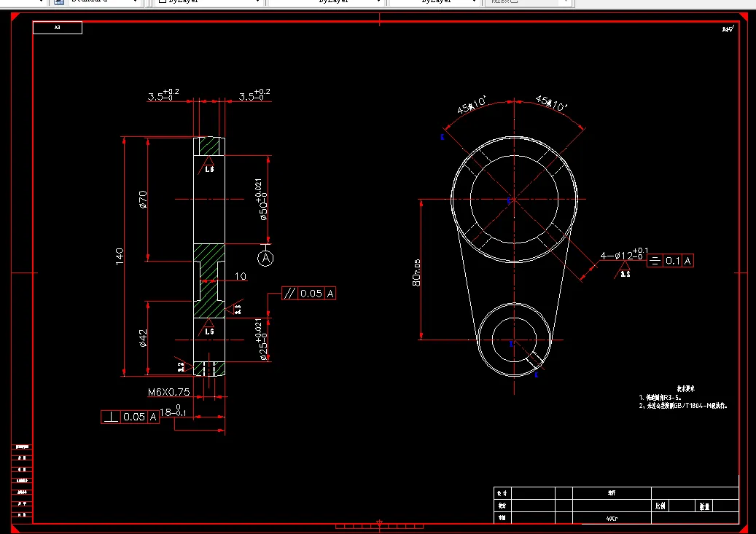Screen dimensions: 756x534
Task: Click the roughness symbol left of M6 hole
Action: coord(184,365)
